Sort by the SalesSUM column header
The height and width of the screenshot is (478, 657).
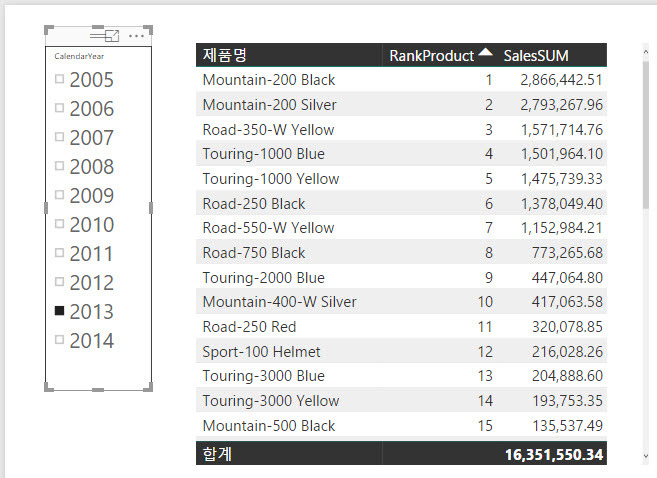pyautogui.click(x=536, y=56)
